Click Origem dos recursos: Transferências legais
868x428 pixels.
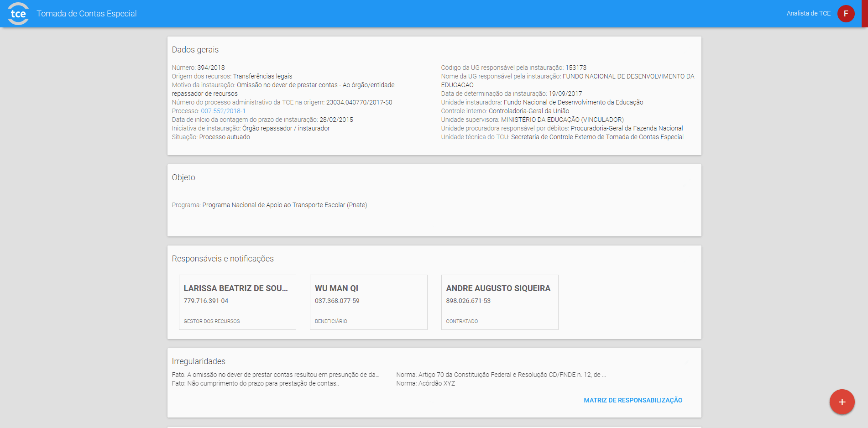[x=232, y=76]
